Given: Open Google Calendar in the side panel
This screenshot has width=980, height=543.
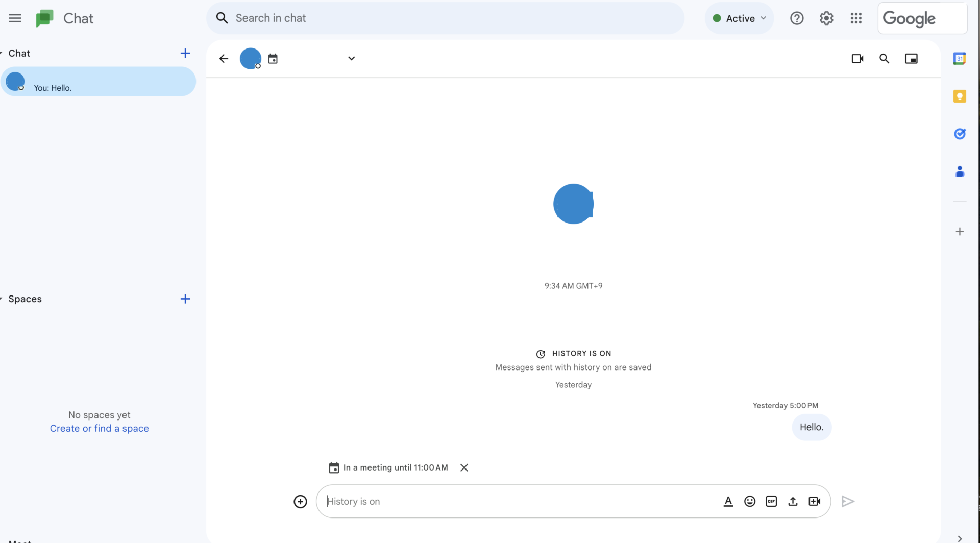Looking at the screenshot, I should (x=960, y=58).
